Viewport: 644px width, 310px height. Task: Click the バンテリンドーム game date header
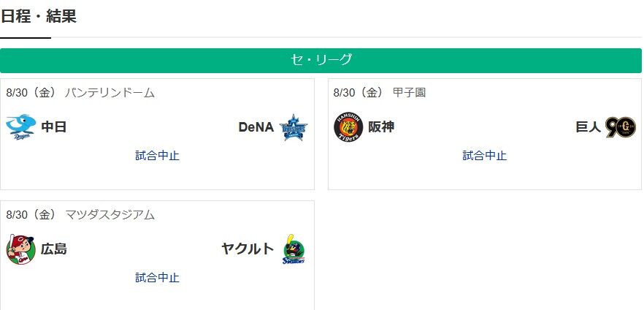[x=80, y=93]
